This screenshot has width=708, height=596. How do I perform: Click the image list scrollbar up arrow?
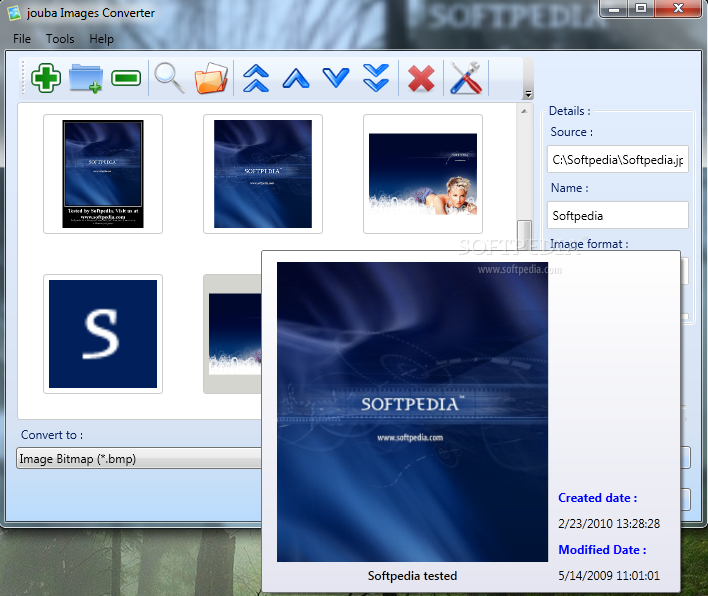[x=524, y=111]
